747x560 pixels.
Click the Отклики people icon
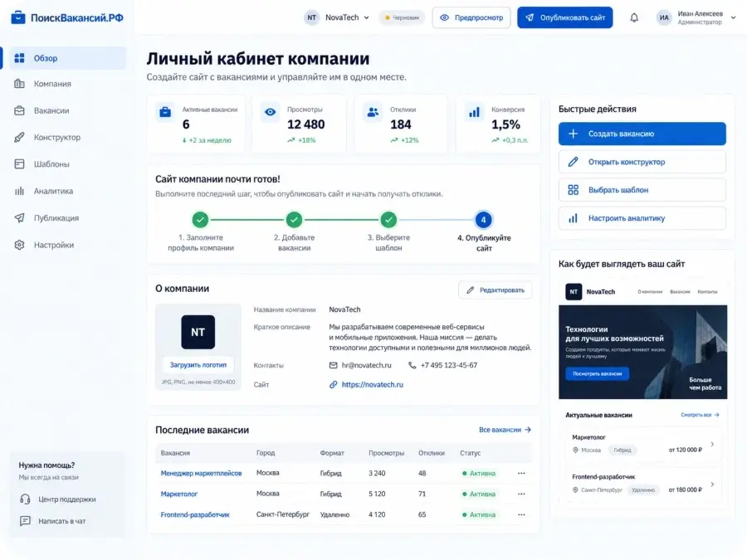[x=373, y=112]
